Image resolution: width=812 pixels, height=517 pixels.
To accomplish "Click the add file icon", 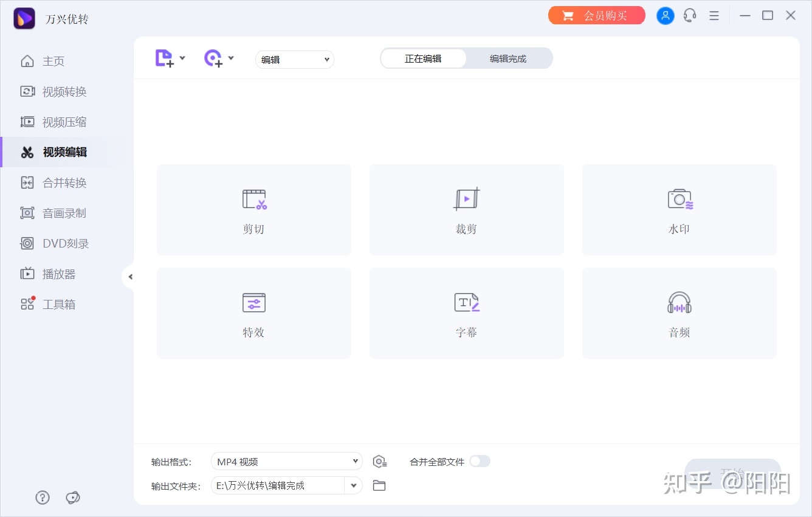I will (x=165, y=58).
